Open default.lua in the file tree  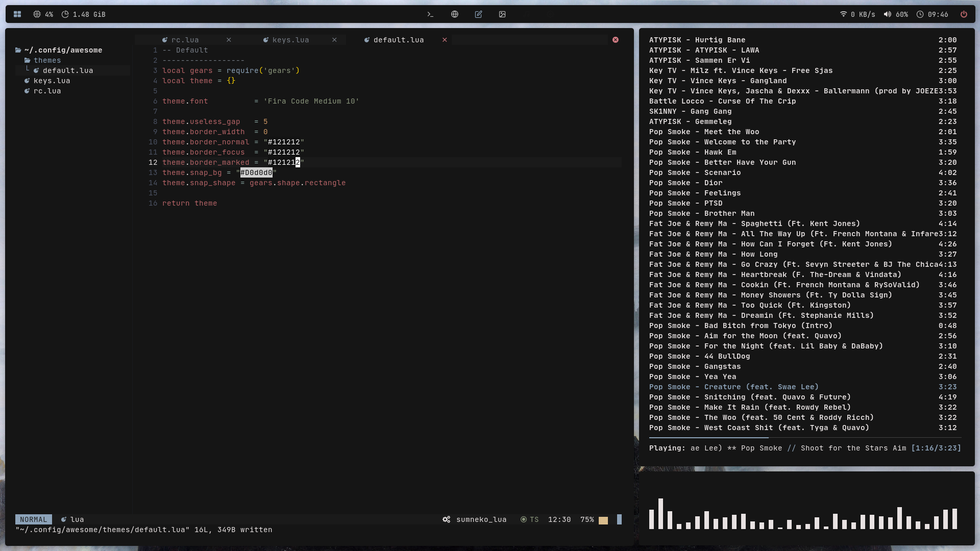68,70
